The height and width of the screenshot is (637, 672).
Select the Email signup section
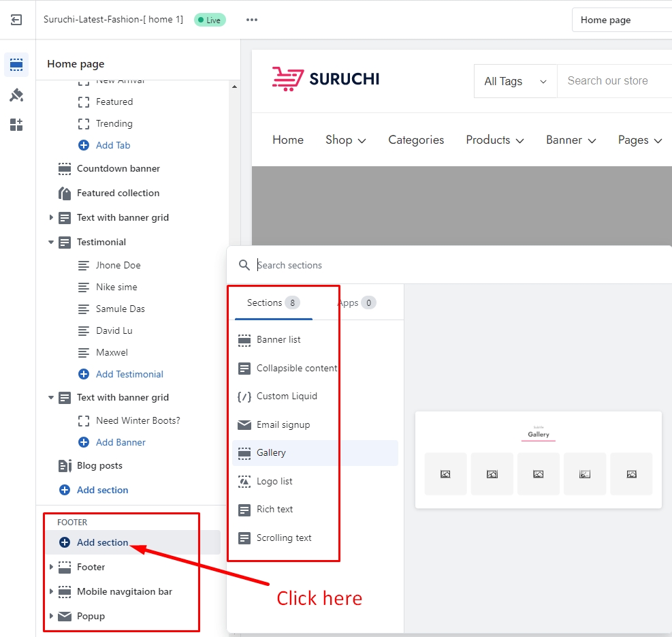(283, 425)
